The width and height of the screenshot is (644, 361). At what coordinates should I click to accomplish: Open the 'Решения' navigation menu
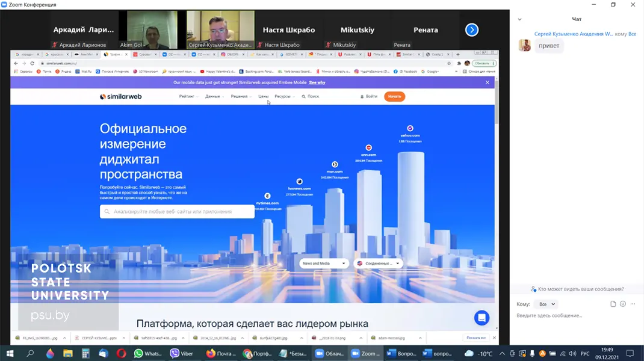[x=241, y=96]
